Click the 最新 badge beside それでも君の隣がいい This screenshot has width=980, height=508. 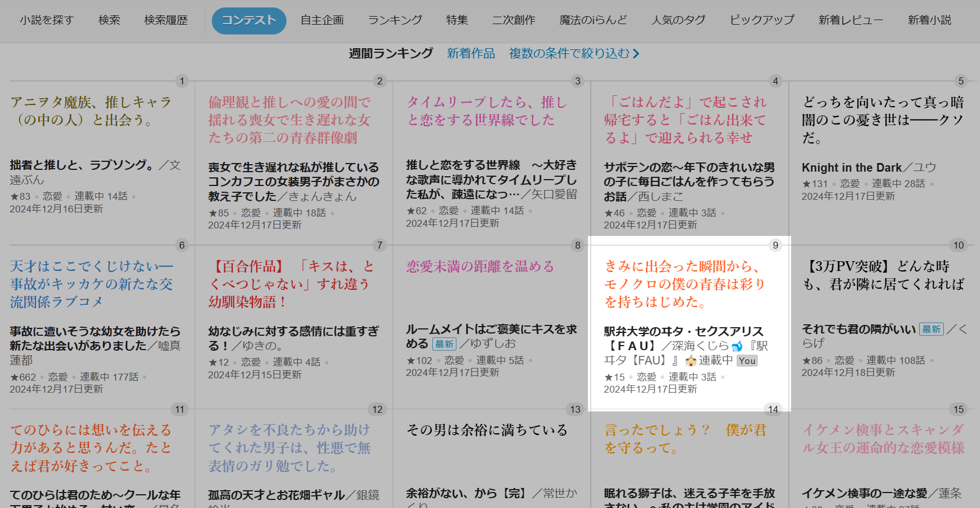931,329
